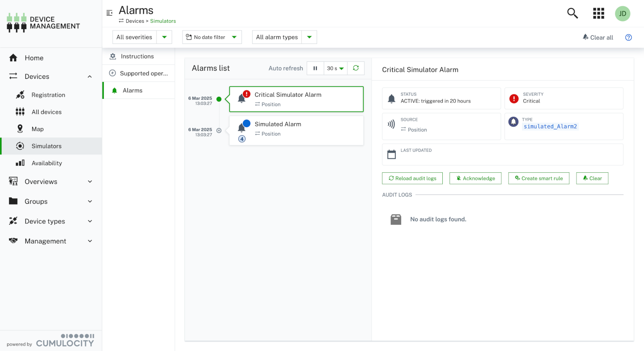Click the Simulated Alarm bell with count badge
The image size is (644, 351).
[242, 128]
